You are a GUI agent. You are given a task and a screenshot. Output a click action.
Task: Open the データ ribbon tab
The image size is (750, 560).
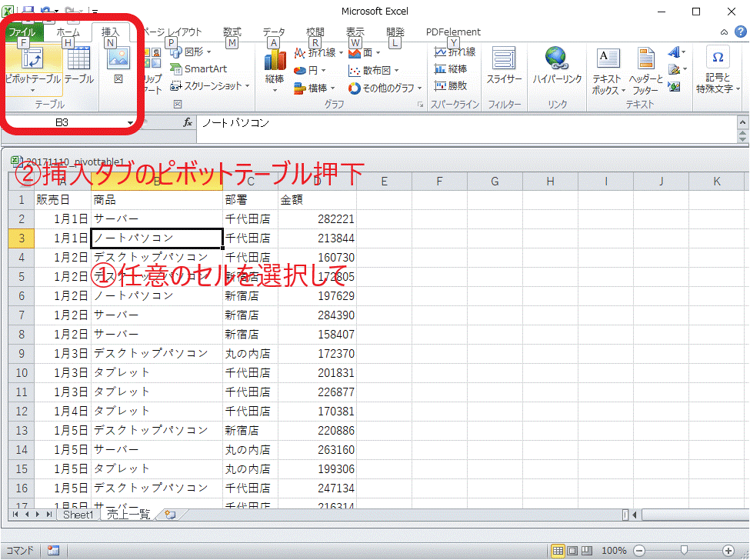click(x=274, y=32)
